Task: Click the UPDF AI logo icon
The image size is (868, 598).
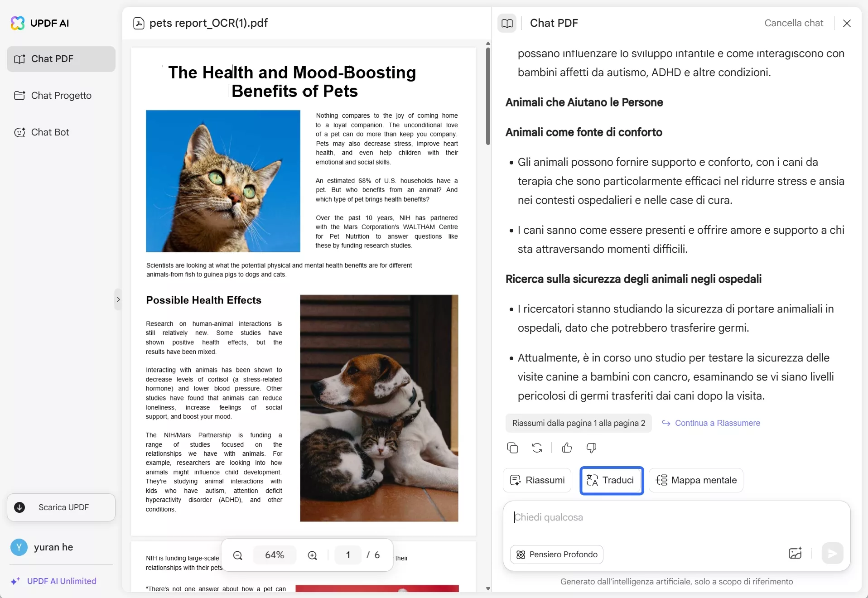Action: [x=18, y=23]
